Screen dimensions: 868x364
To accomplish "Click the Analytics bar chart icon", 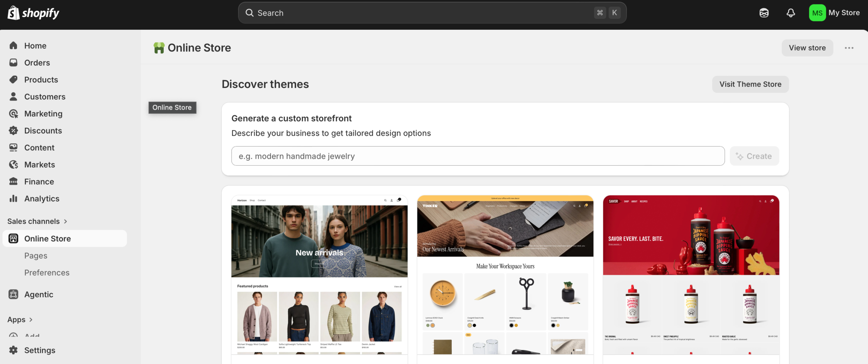I will pos(13,198).
